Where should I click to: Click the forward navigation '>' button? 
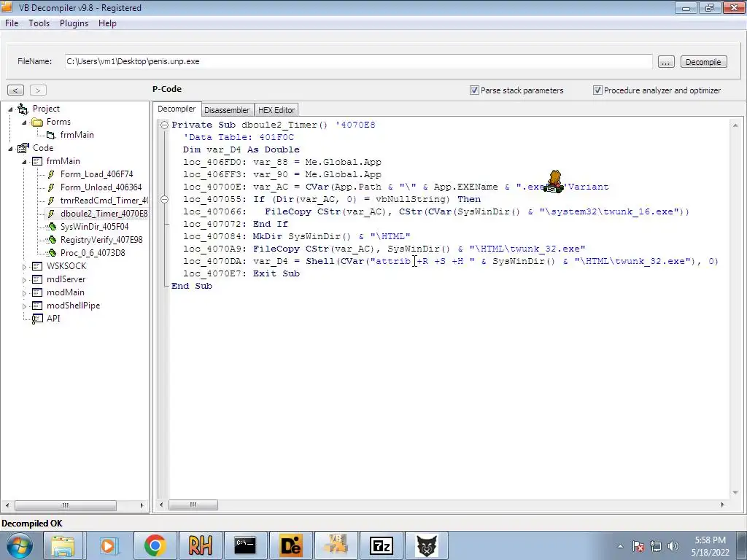pyautogui.click(x=38, y=90)
